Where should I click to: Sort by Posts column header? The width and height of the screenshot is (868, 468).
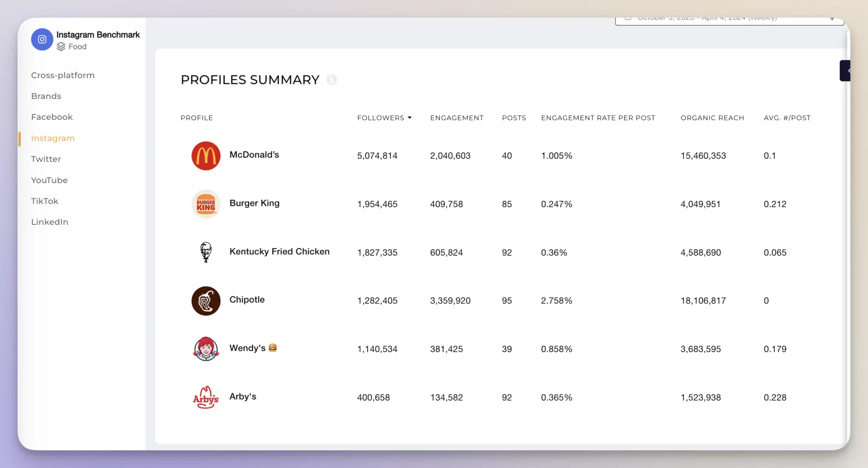[x=514, y=118]
